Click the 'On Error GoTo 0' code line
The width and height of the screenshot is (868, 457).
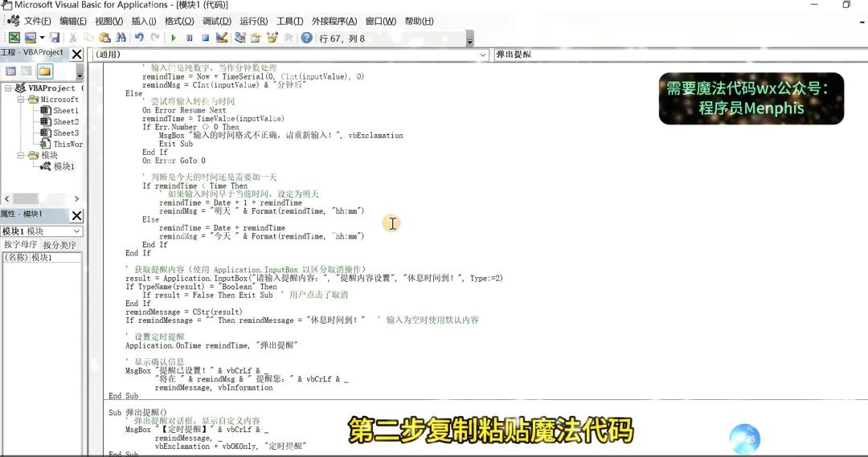pos(174,161)
